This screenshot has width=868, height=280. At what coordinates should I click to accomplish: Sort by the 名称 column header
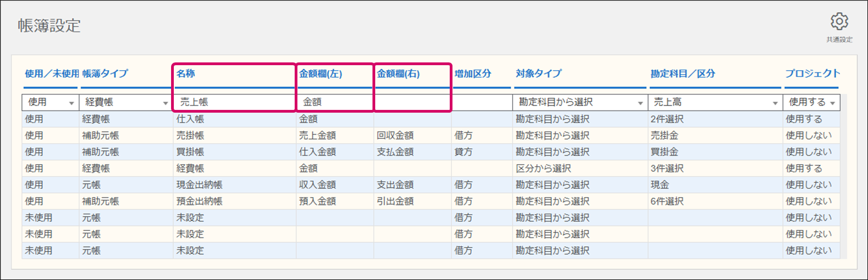(x=186, y=73)
